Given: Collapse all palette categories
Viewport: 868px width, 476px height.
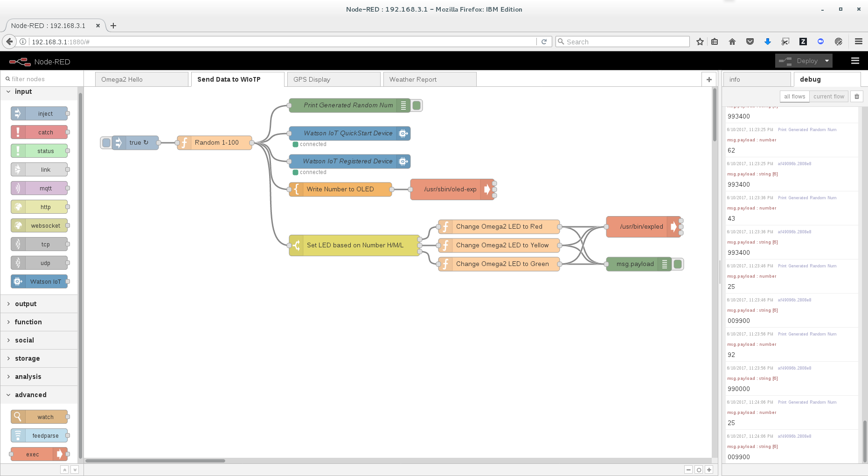Looking at the screenshot, I should click(x=65, y=469).
